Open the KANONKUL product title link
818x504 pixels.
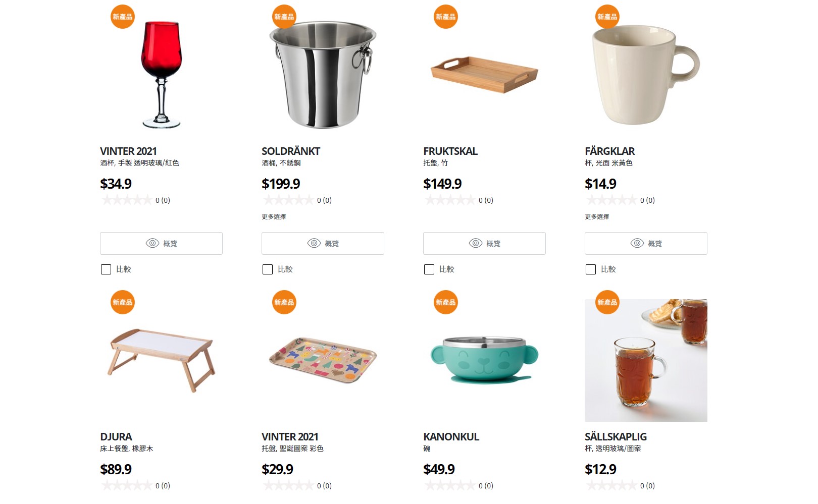tap(451, 436)
